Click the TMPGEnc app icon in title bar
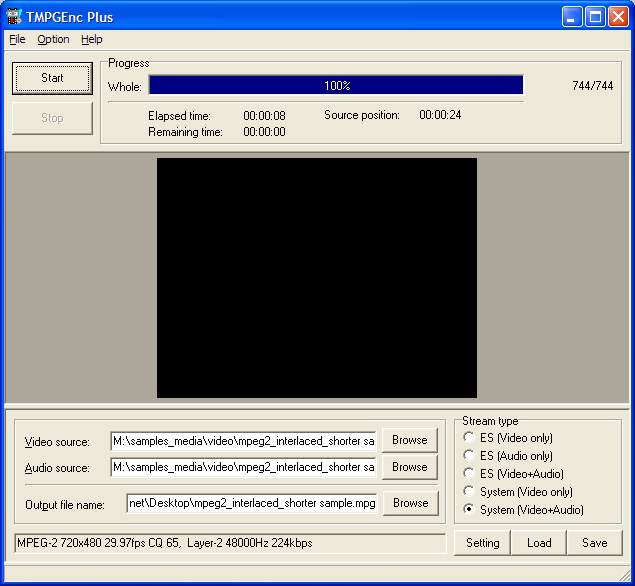635x586 pixels. [x=13, y=17]
